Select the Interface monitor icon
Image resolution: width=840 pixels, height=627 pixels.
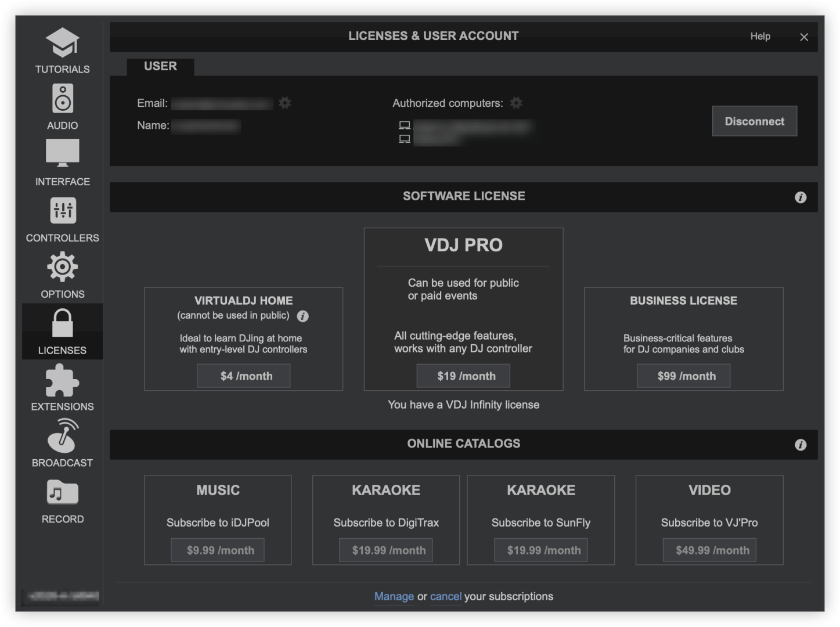[x=62, y=153]
